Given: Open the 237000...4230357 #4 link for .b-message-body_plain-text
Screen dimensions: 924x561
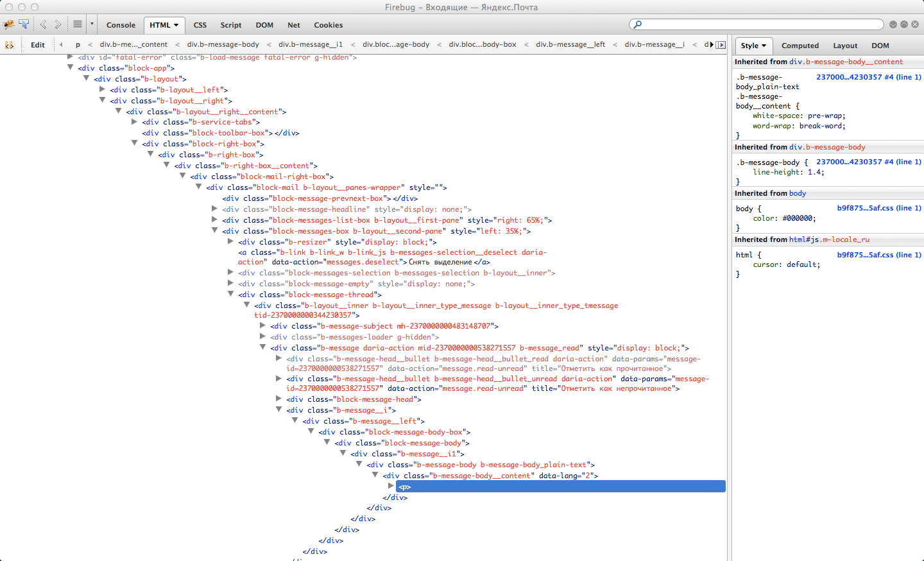Looking at the screenshot, I should [869, 77].
